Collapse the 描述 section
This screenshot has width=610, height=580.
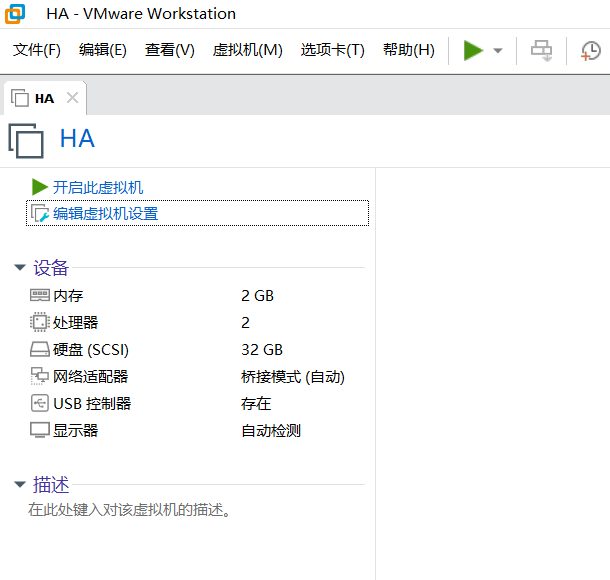[x=20, y=484]
